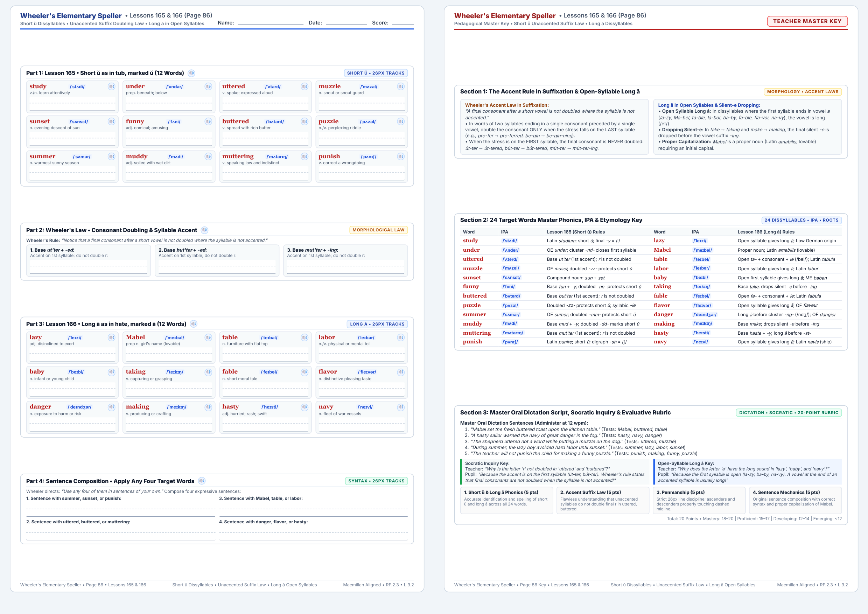
Task: Play the Part 3 Lesson 166 heading audio
Action: tap(194, 324)
